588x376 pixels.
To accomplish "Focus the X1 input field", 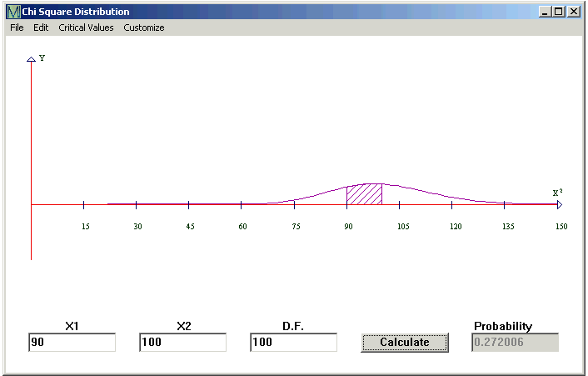I will pos(72,342).
